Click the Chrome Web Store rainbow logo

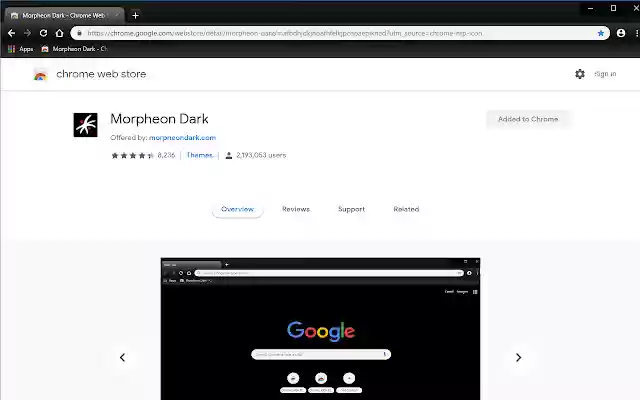click(40, 75)
